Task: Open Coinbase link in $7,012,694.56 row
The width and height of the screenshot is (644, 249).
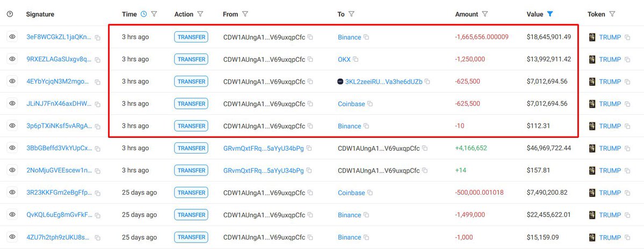Action: pos(352,104)
